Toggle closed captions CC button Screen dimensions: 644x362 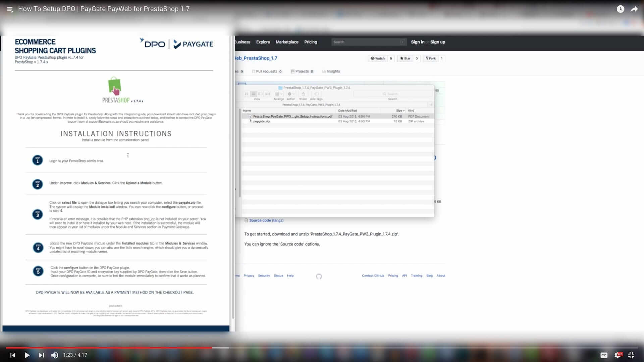pyautogui.click(x=604, y=355)
